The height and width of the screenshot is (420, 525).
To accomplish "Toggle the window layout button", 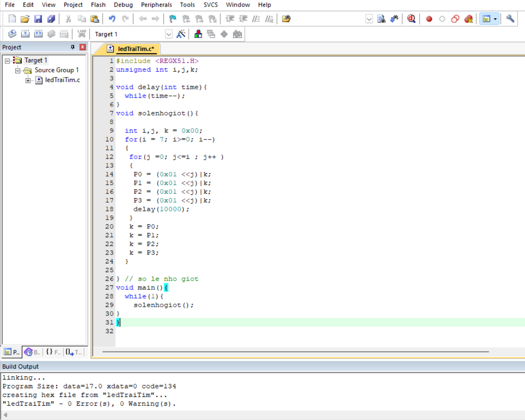I will pos(486,19).
